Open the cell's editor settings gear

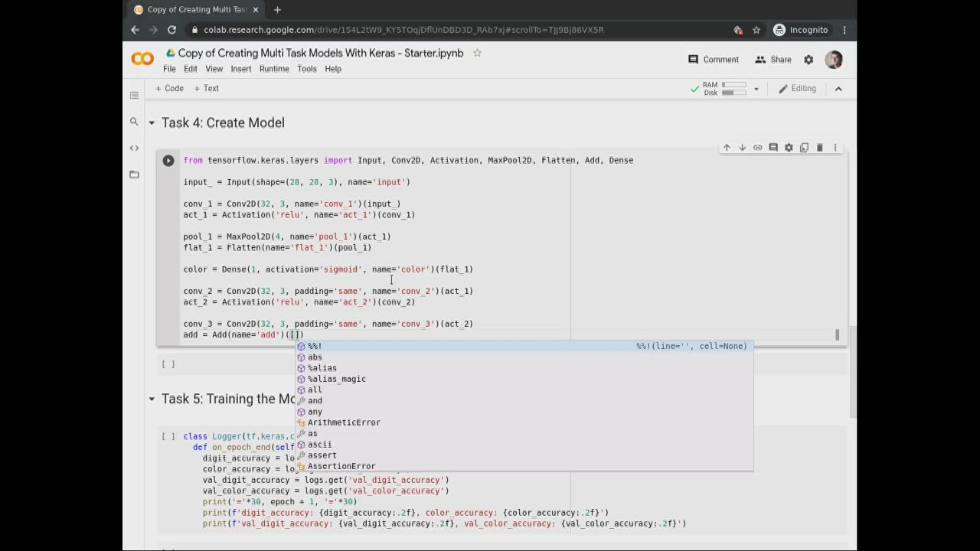(789, 148)
